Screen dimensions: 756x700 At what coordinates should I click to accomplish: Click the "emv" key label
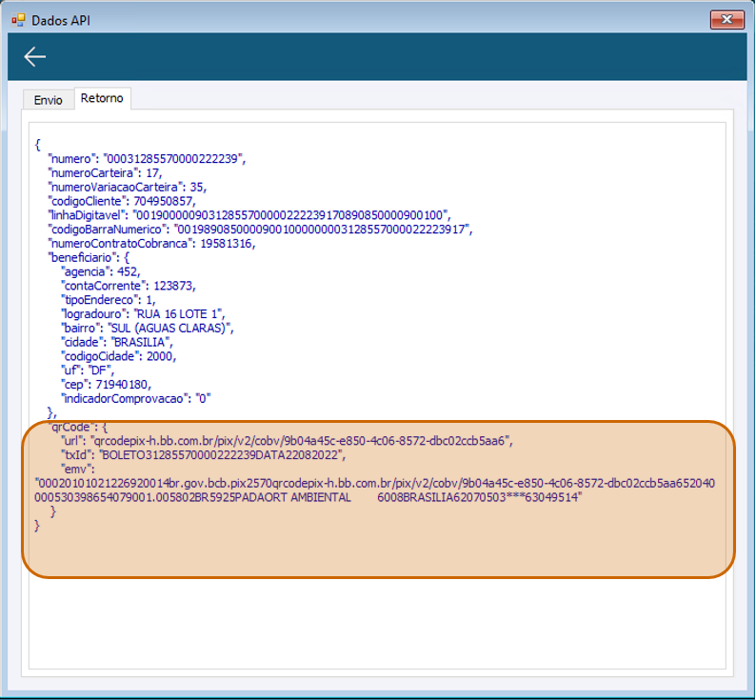pos(77,469)
